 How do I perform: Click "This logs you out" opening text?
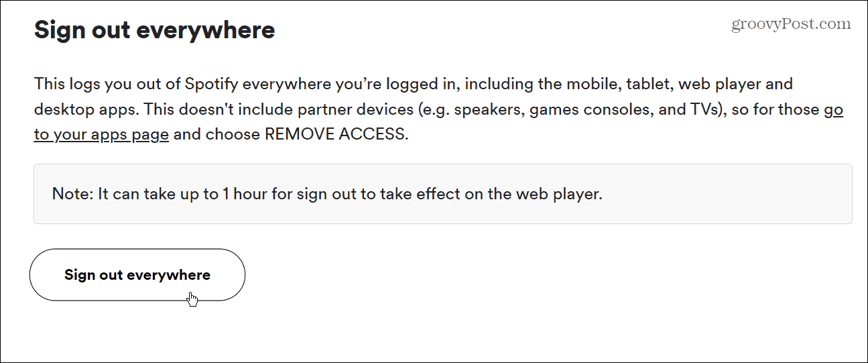(91, 85)
